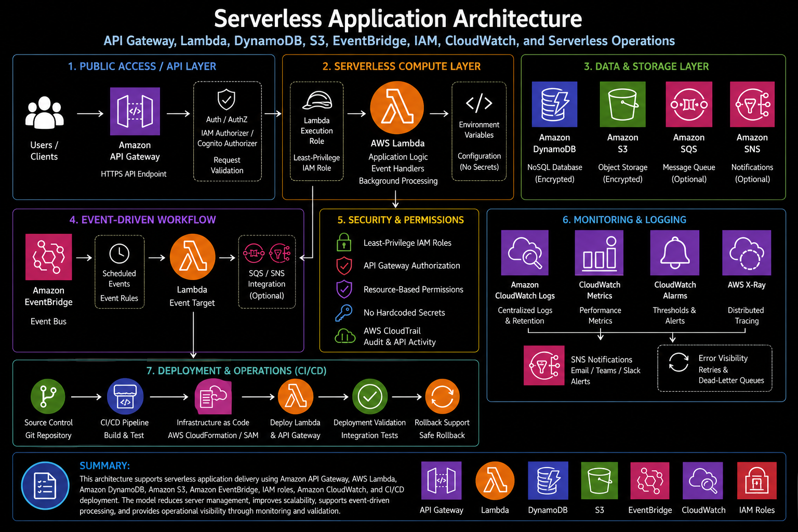Select the 'Object Storage (Encrypted)' label
Viewport: 798px width, 532px height.
click(x=622, y=174)
